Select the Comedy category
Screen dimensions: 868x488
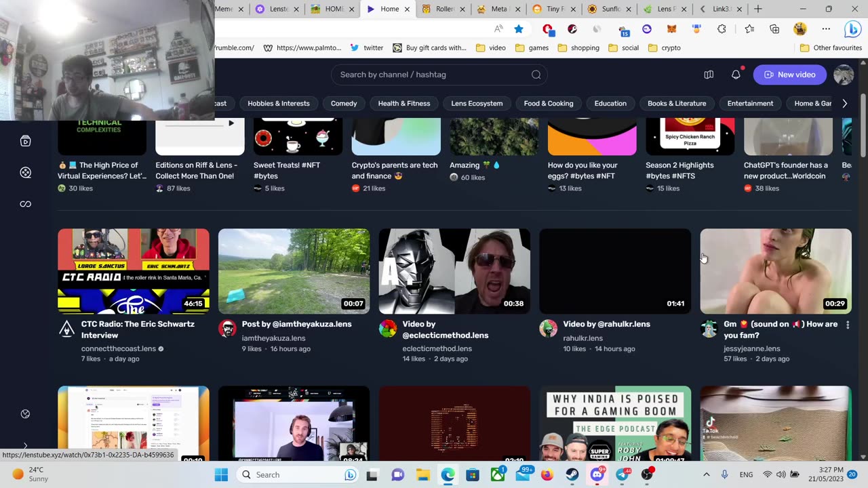[x=344, y=104]
